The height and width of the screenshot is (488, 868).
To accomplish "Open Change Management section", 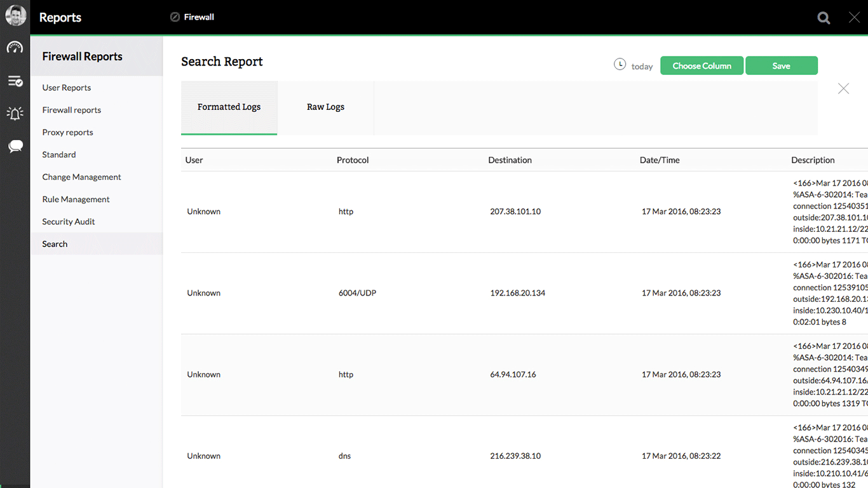I will pyautogui.click(x=81, y=177).
